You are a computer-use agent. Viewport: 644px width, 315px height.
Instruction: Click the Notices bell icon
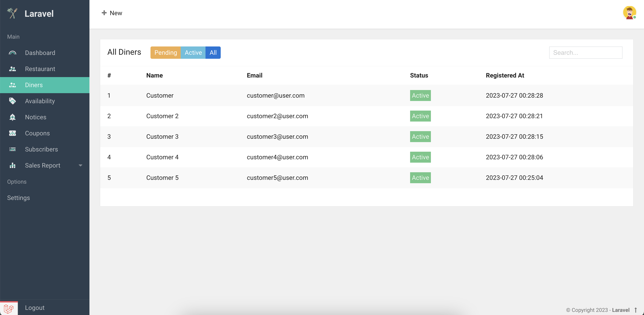pyautogui.click(x=13, y=117)
